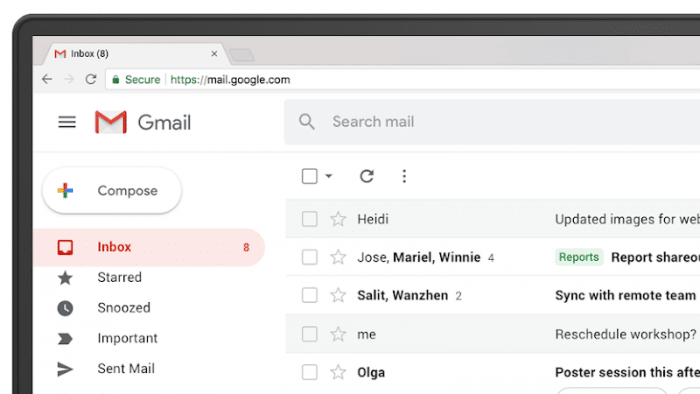Open the main menu hamburger icon
The width and height of the screenshot is (700, 394).
[x=67, y=122]
